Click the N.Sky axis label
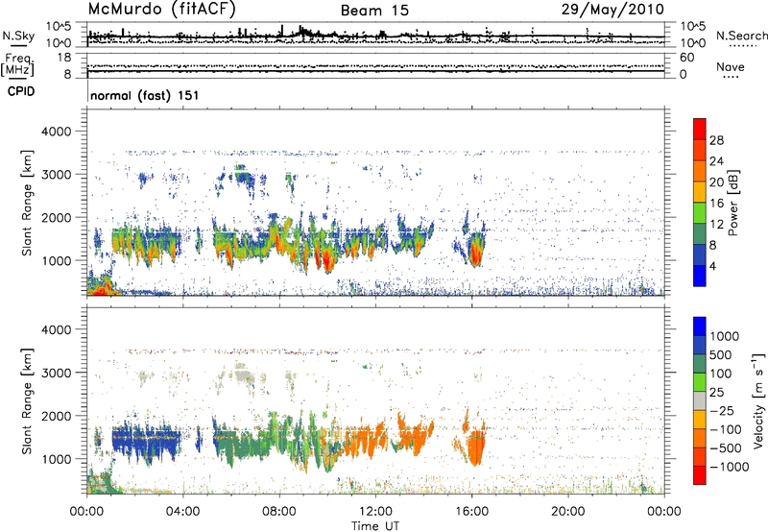The image size is (768, 532). coord(18,36)
